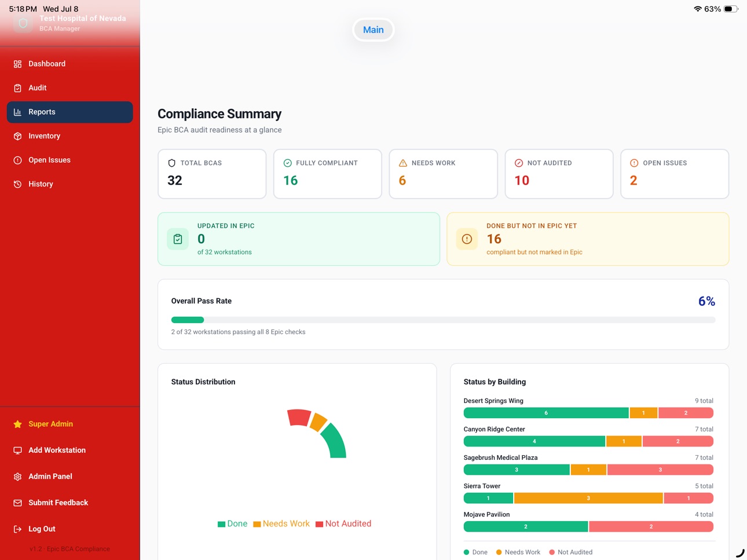The image size is (747, 560).
Task: Click the alert icon on Open Issues card
Action: click(x=634, y=163)
